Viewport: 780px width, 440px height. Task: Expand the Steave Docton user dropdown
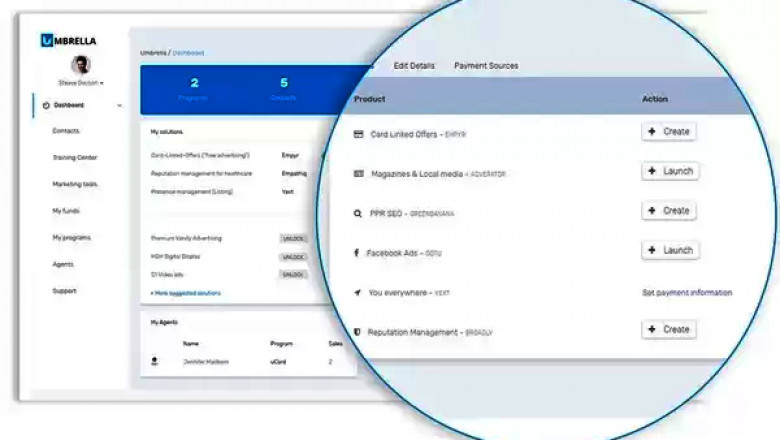click(81, 83)
